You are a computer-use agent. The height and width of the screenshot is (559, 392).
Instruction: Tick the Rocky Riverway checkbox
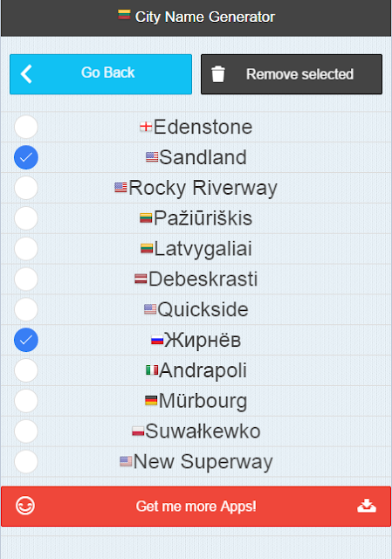(x=26, y=188)
